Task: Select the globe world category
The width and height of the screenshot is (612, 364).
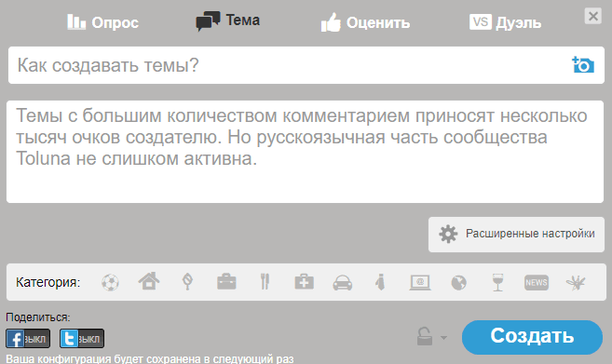Action: (x=458, y=282)
